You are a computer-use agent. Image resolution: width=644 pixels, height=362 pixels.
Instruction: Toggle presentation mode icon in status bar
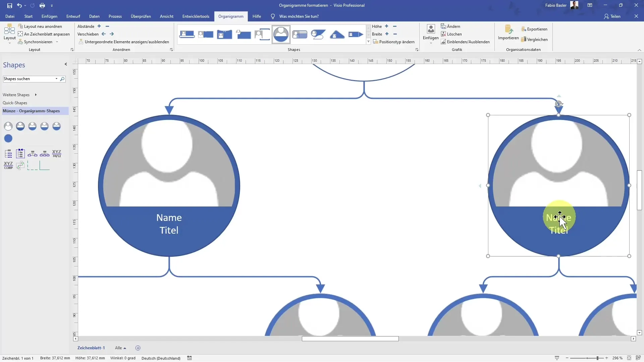click(x=557, y=358)
